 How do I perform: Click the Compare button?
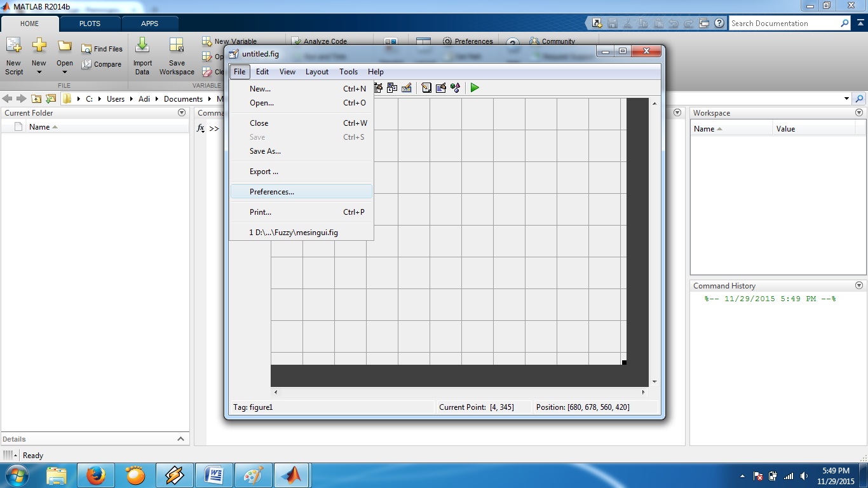(102, 64)
